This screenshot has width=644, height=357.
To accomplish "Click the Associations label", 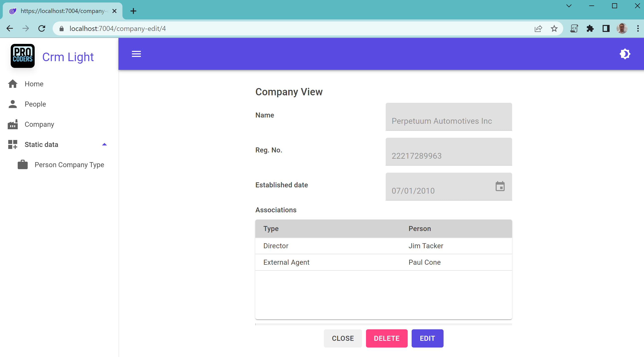I will (276, 210).
